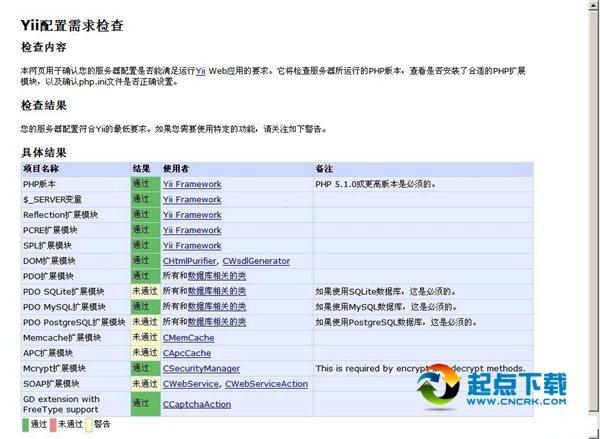Open the CWebService link
This screenshot has width=600, height=439.
pos(191,384)
